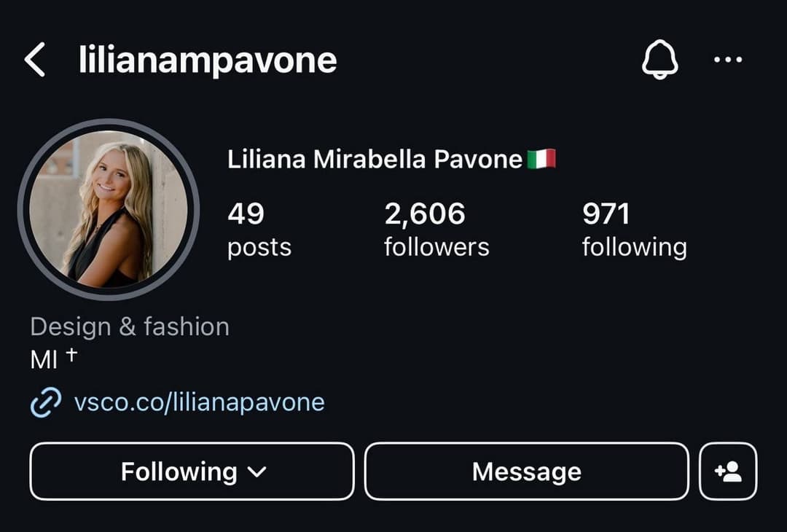Go back using the left arrow icon
Image resolution: width=787 pixels, height=532 pixels.
tap(35, 60)
